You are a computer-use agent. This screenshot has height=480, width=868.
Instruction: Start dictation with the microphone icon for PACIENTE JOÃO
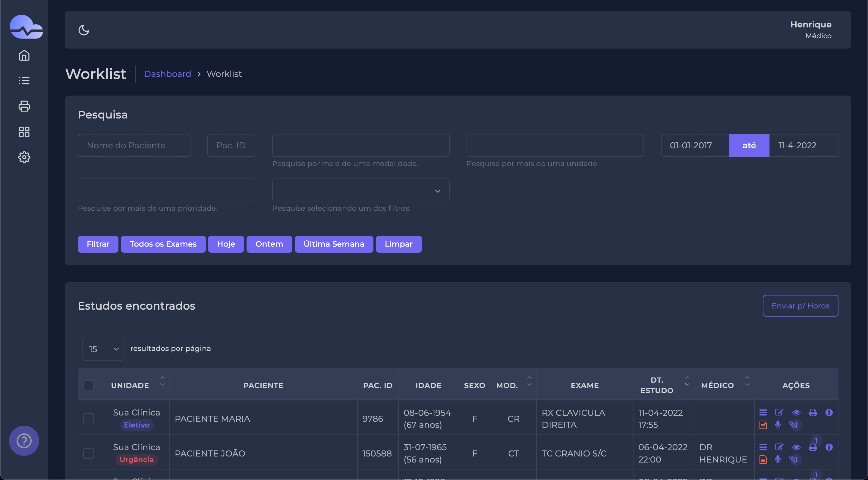tap(778, 459)
